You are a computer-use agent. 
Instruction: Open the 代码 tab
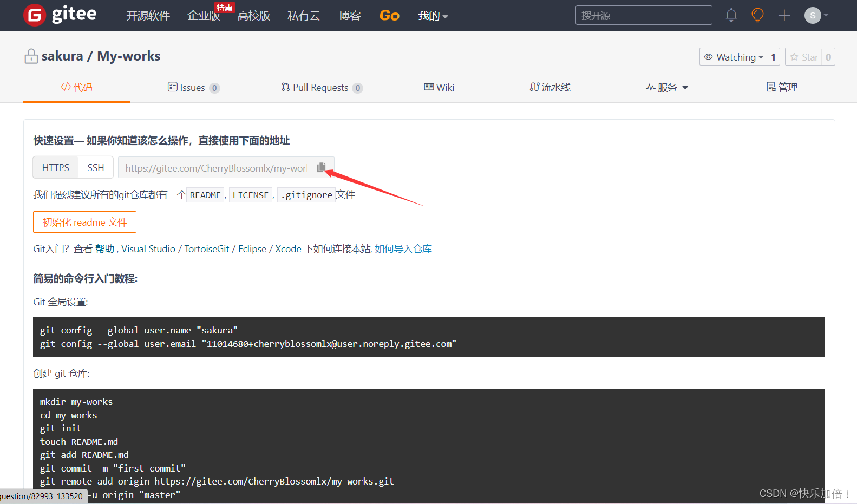point(76,87)
